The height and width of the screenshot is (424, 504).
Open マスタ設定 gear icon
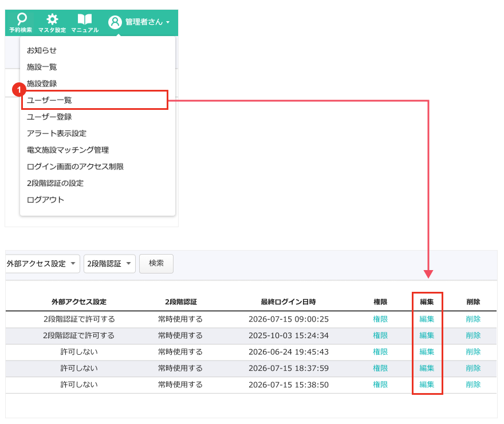pos(52,22)
